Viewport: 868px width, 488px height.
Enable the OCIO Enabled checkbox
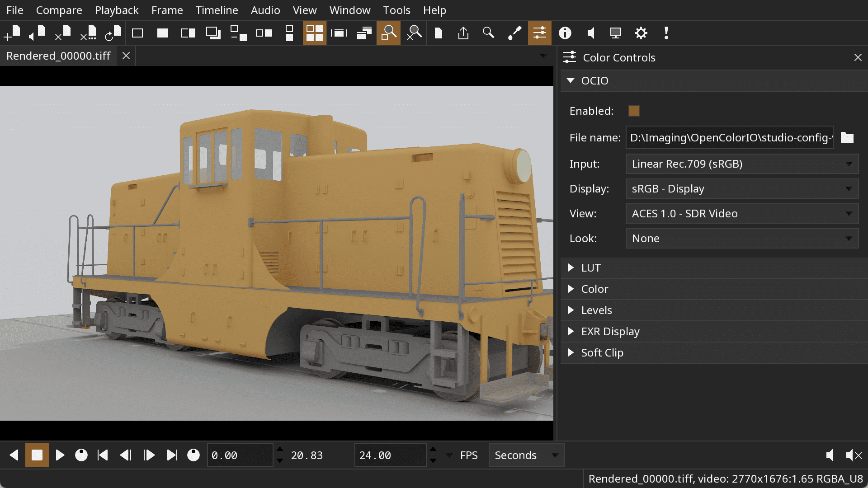click(x=634, y=111)
